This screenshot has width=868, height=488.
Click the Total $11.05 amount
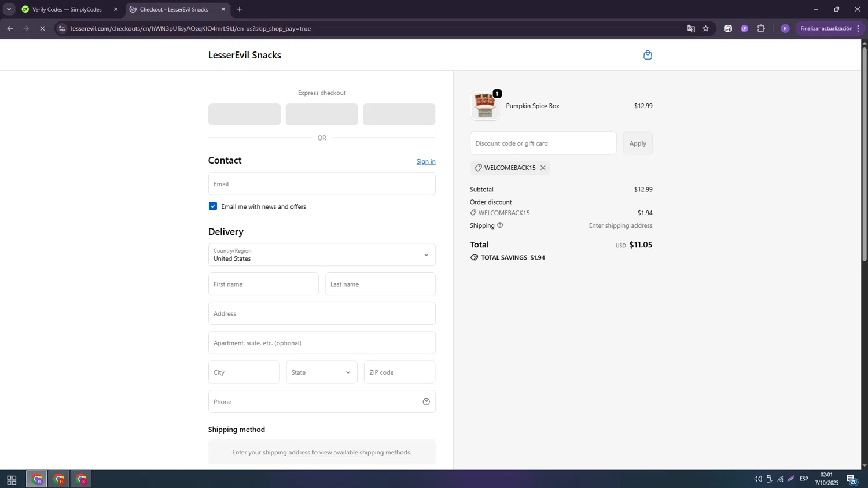pyautogui.click(x=641, y=245)
